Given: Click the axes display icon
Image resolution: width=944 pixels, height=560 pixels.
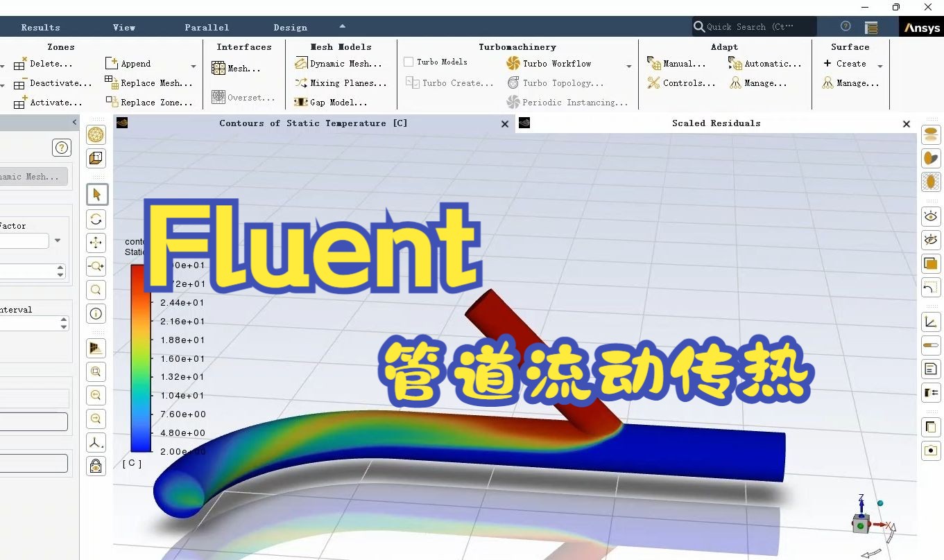Looking at the screenshot, I should [x=931, y=322].
